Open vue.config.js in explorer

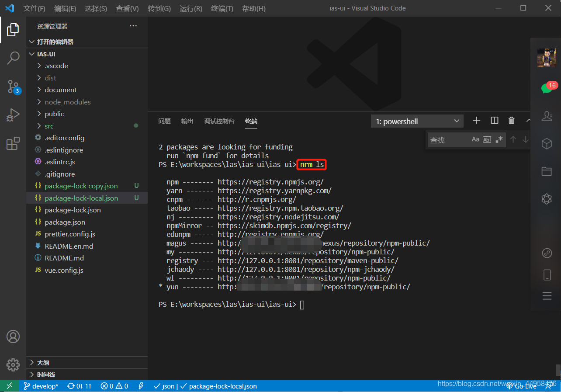tap(87, 270)
